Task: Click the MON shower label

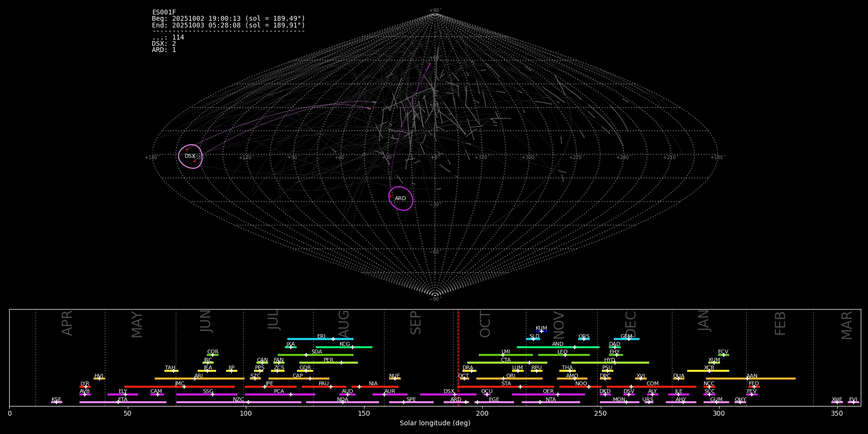Action: coord(619,400)
